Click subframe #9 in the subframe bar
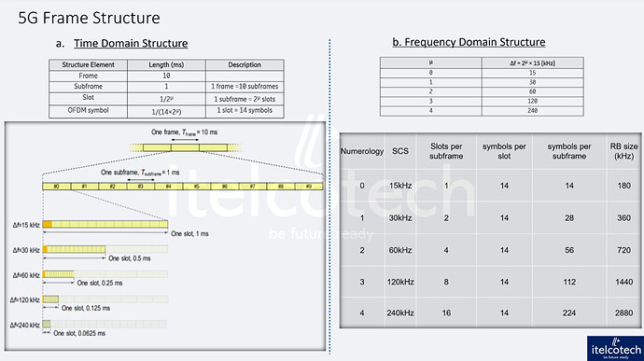Viewport: 644px width, 361px height. (x=309, y=187)
